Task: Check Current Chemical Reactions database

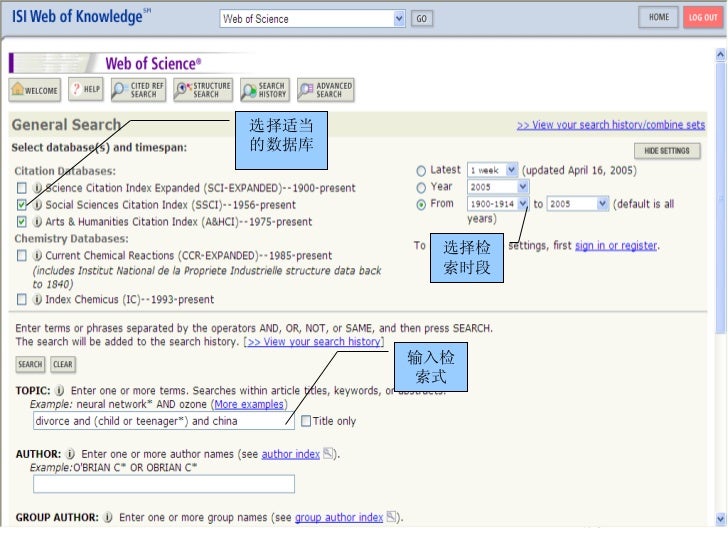Action: pyautogui.click(x=21, y=255)
